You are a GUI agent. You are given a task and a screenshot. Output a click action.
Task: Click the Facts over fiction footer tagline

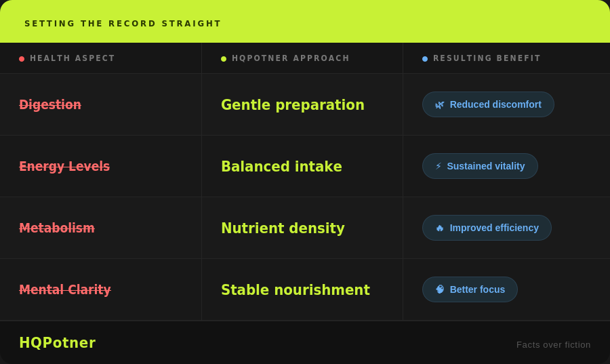coord(553,344)
